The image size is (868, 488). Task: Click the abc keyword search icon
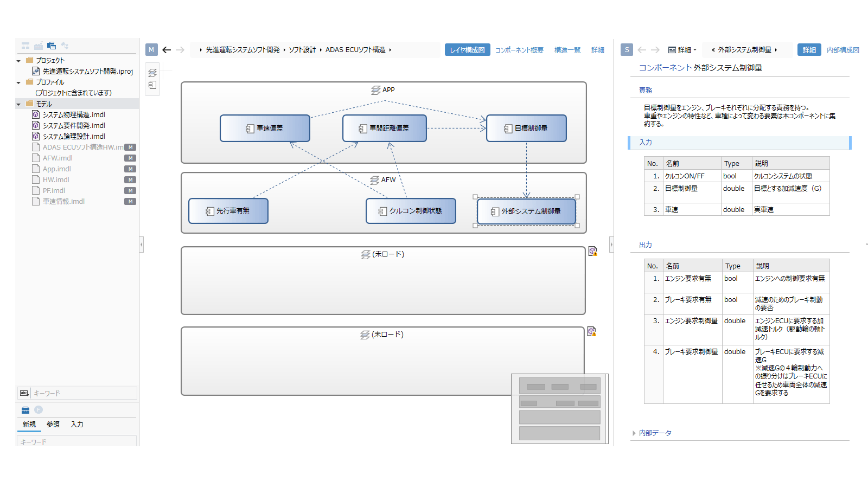(23, 393)
